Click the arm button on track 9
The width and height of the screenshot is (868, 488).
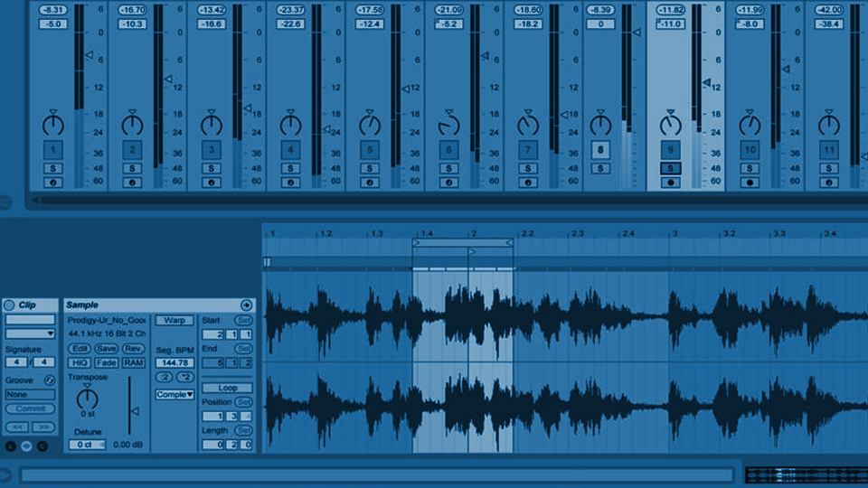click(x=670, y=183)
